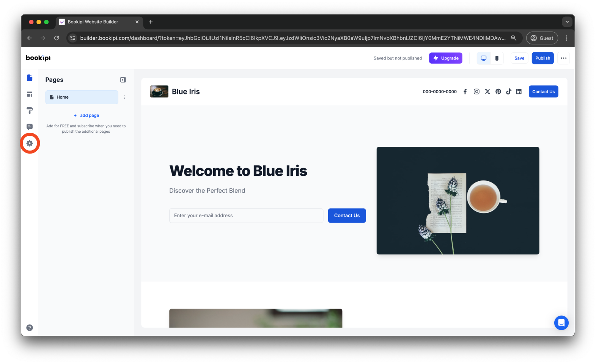The width and height of the screenshot is (596, 364).
Task: Open a new browser tab
Action: (x=151, y=22)
